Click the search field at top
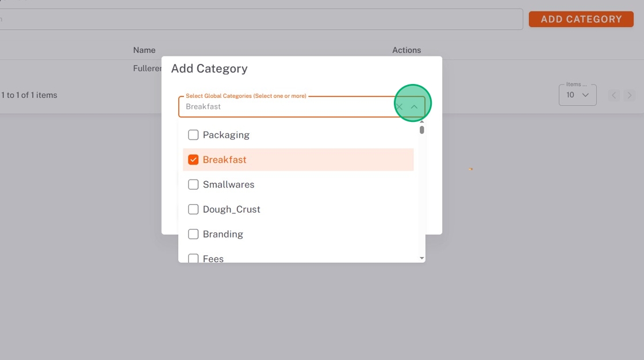The image size is (644, 360). pyautogui.click(x=259, y=19)
